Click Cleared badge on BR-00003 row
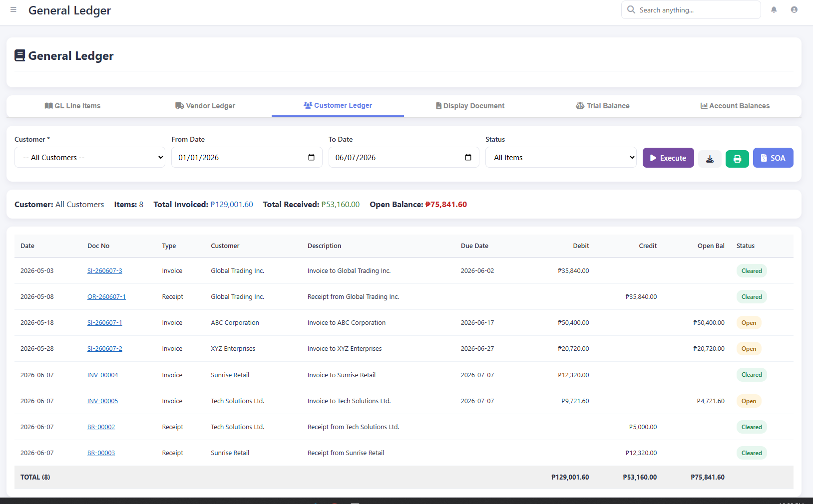The height and width of the screenshot is (504, 813). coord(752,453)
